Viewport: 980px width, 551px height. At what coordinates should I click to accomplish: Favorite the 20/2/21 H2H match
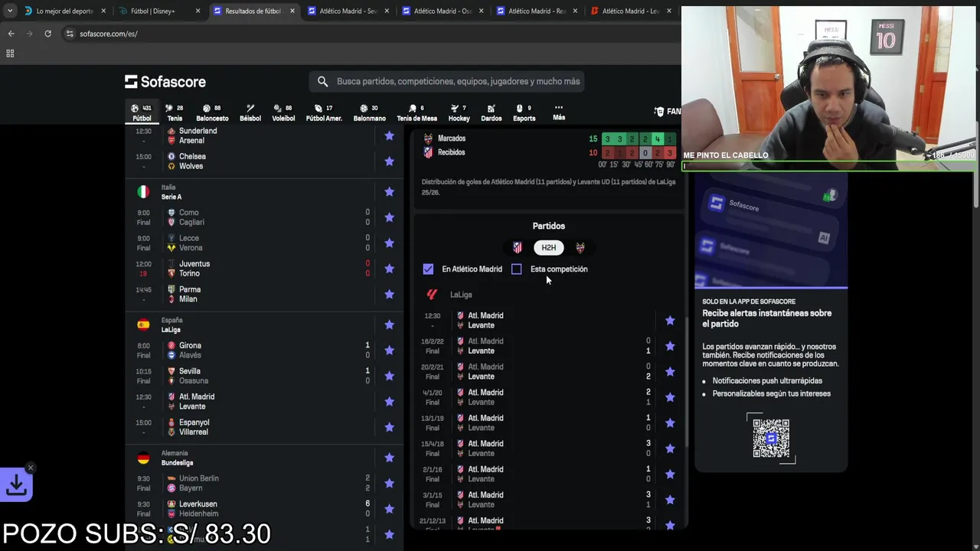tap(670, 372)
